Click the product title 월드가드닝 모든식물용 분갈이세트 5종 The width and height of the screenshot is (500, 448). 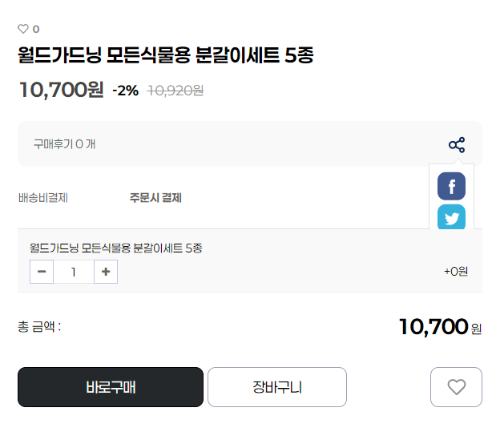166,55
